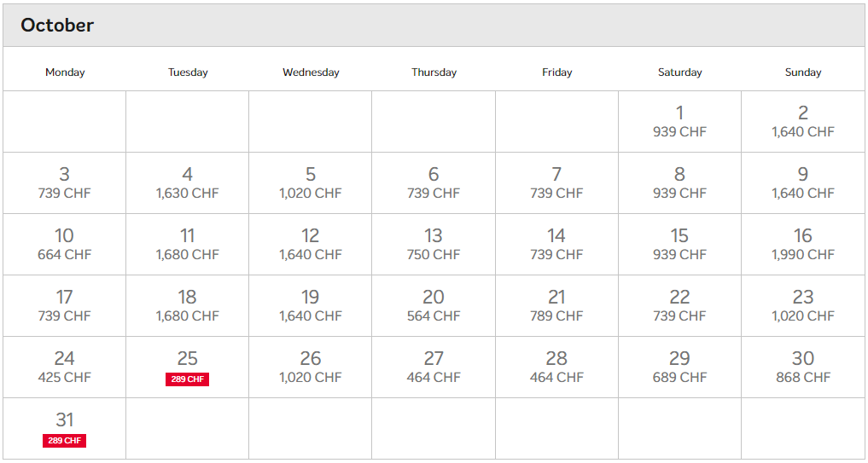Select October 28 priced 464 CHF

coord(556,367)
